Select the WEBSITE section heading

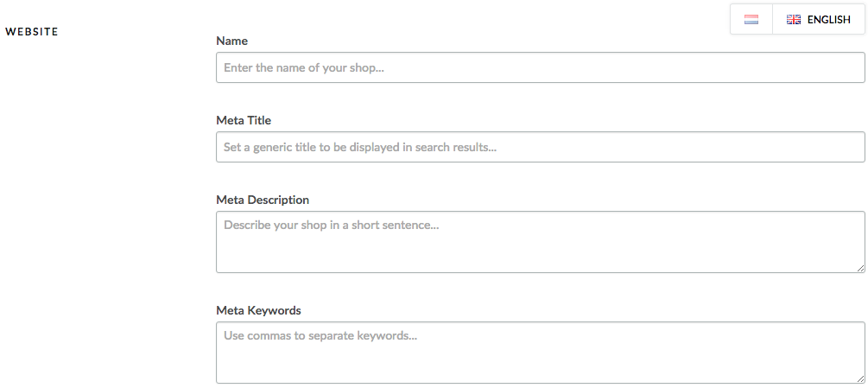point(32,32)
